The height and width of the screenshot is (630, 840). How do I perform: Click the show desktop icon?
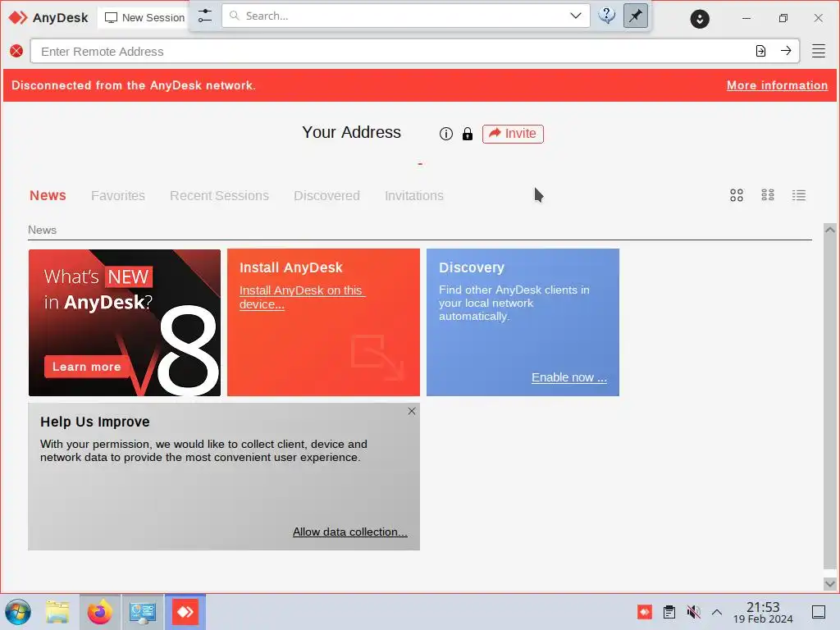pos(819,612)
